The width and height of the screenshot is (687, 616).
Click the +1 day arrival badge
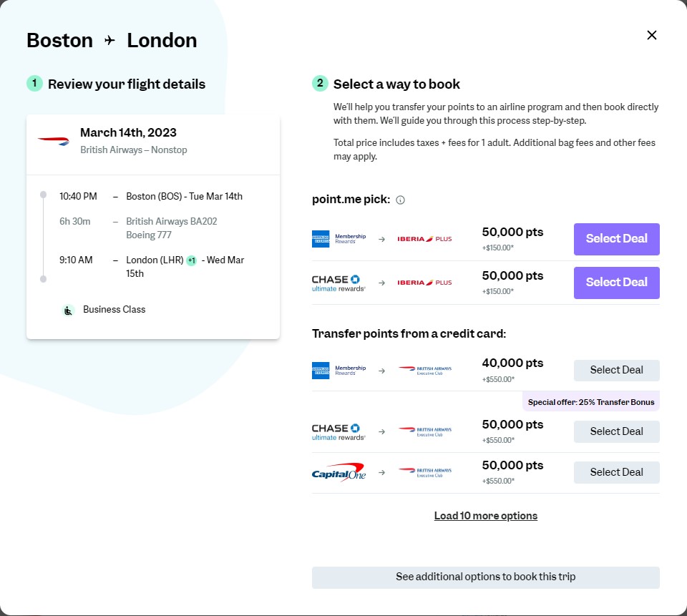(191, 260)
